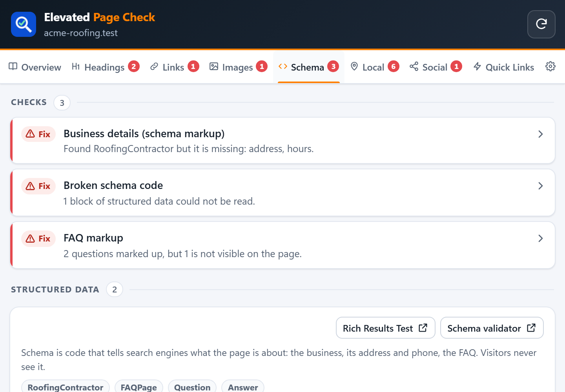Viewport: 565px width, 392px height.
Task: Go to the Links tab
Action: pyautogui.click(x=175, y=67)
